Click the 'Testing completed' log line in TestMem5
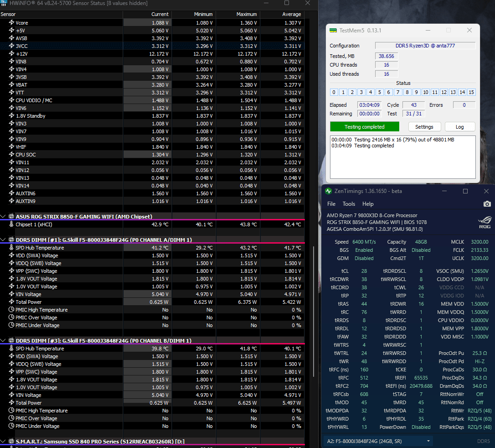This screenshot has width=495, height=448. click(x=363, y=146)
